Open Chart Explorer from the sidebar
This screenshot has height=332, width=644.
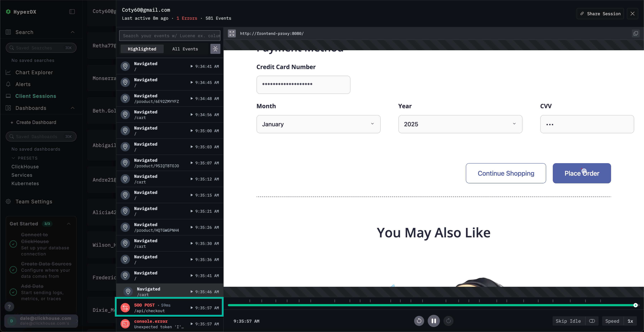(x=34, y=72)
